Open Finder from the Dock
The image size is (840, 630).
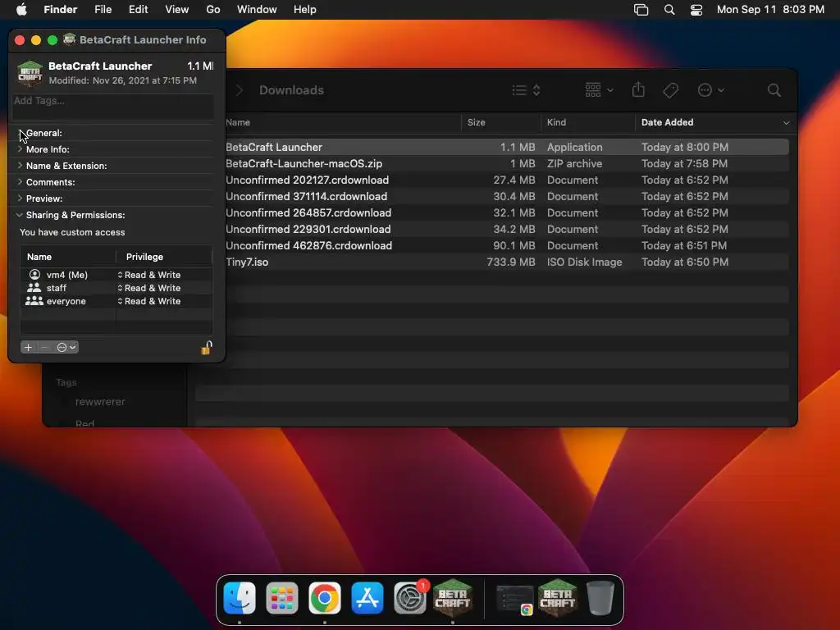[239, 597]
